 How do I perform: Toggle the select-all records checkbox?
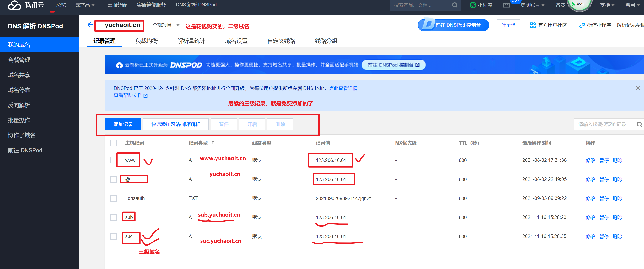click(x=113, y=143)
